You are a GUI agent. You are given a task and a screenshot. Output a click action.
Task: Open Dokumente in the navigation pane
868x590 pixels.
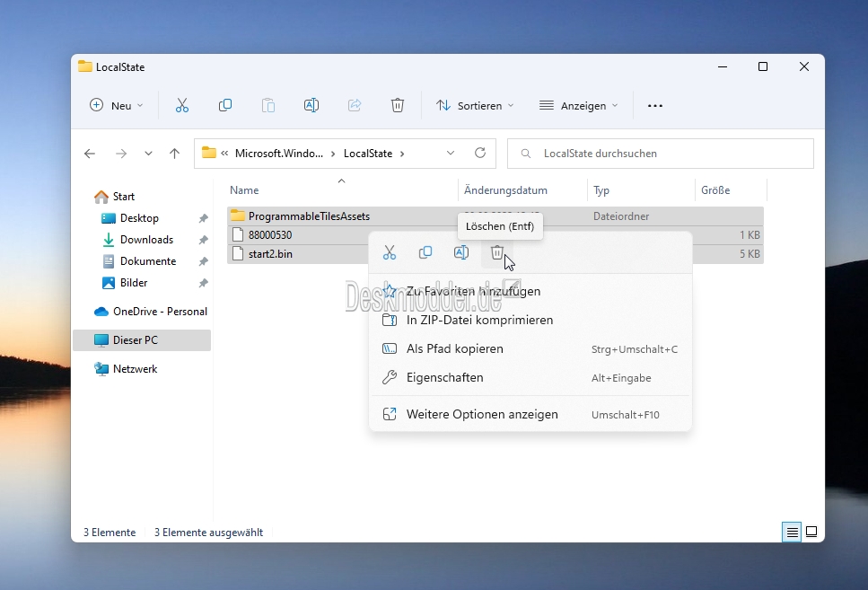(x=148, y=261)
